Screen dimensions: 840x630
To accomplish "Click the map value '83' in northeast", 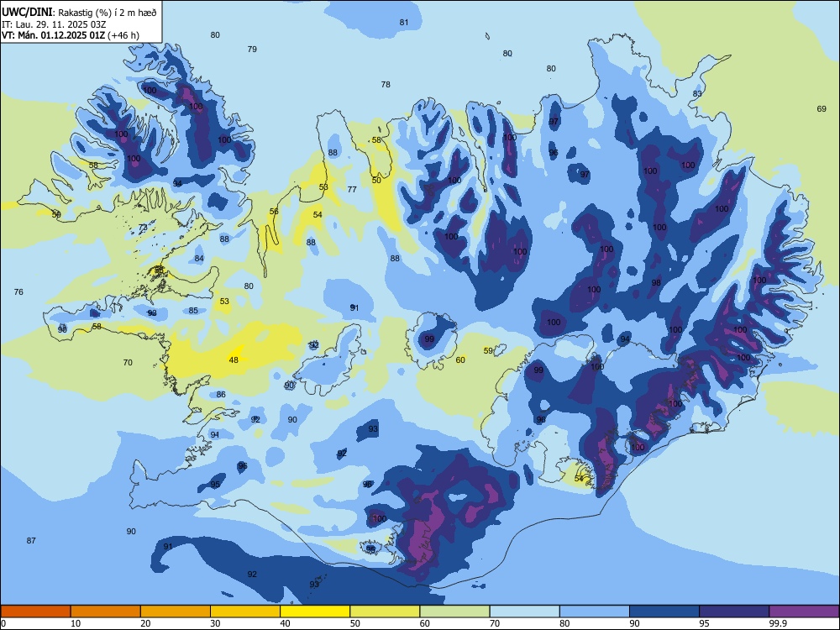I will 697,93.
